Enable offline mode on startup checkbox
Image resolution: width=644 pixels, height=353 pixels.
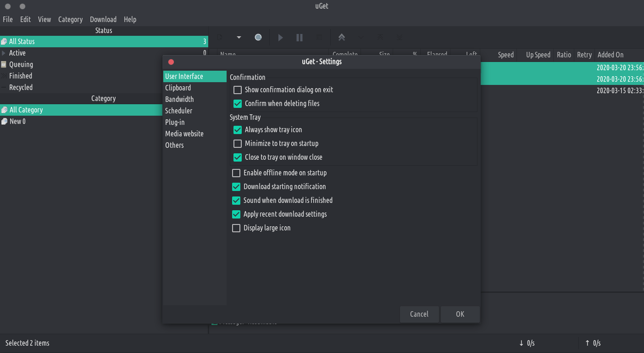(x=236, y=173)
